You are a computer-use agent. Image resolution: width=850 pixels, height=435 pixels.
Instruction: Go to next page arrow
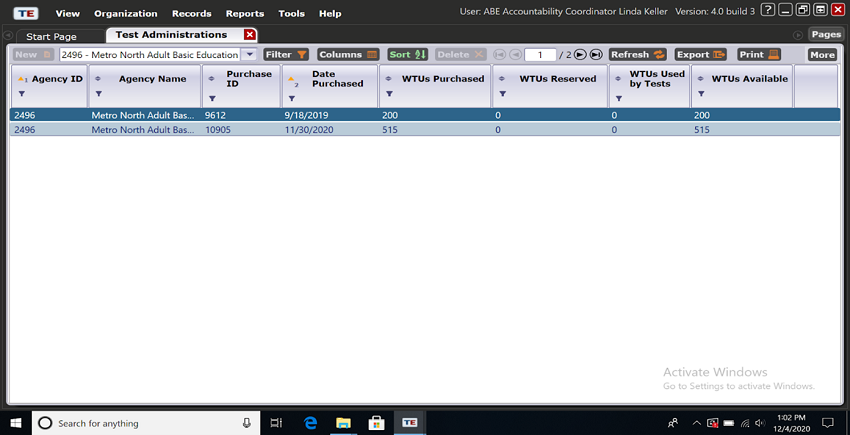point(580,54)
